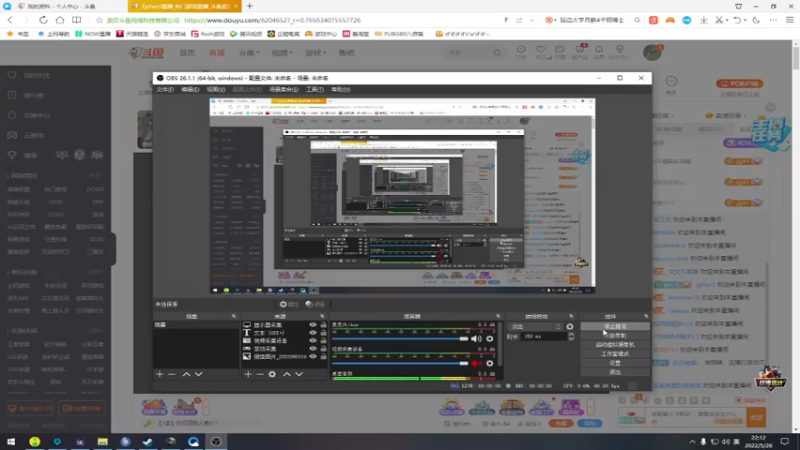Open the OBS 工具(T) menu

314,89
